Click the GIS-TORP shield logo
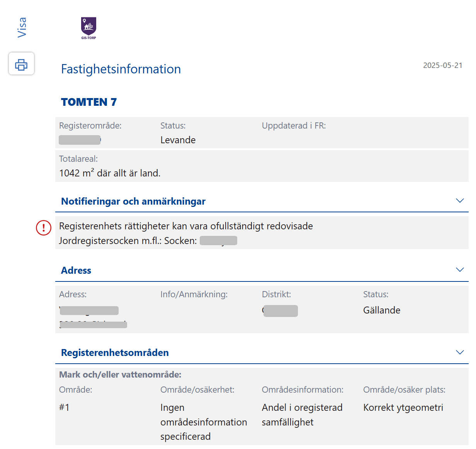Viewport: 476px width, 449px height. pos(88,27)
